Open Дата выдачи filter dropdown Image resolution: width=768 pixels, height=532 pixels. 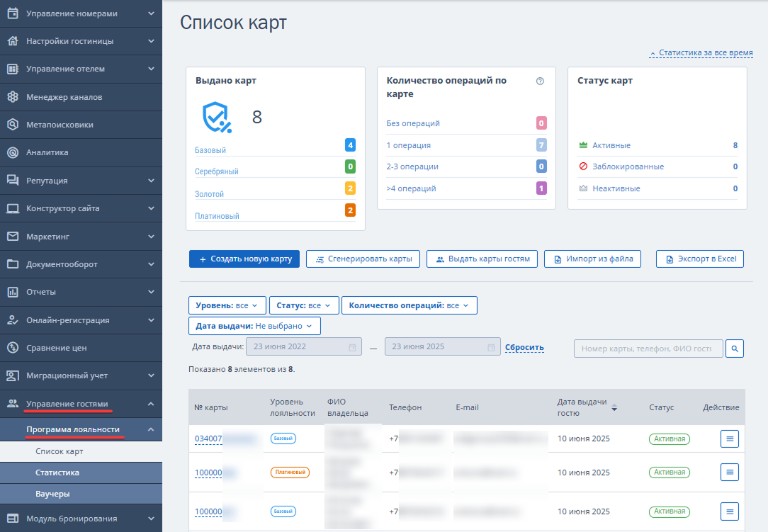pyautogui.click(x=254, y=326)
